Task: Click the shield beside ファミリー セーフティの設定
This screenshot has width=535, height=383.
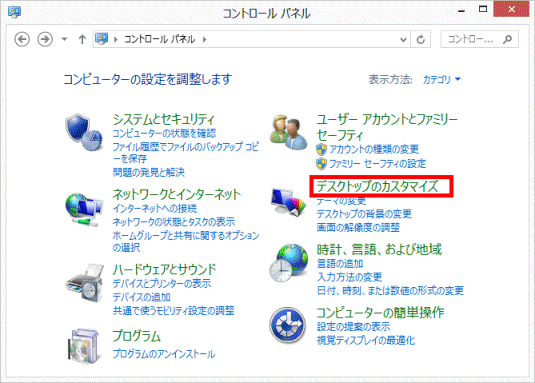Action: coord(321,164)
